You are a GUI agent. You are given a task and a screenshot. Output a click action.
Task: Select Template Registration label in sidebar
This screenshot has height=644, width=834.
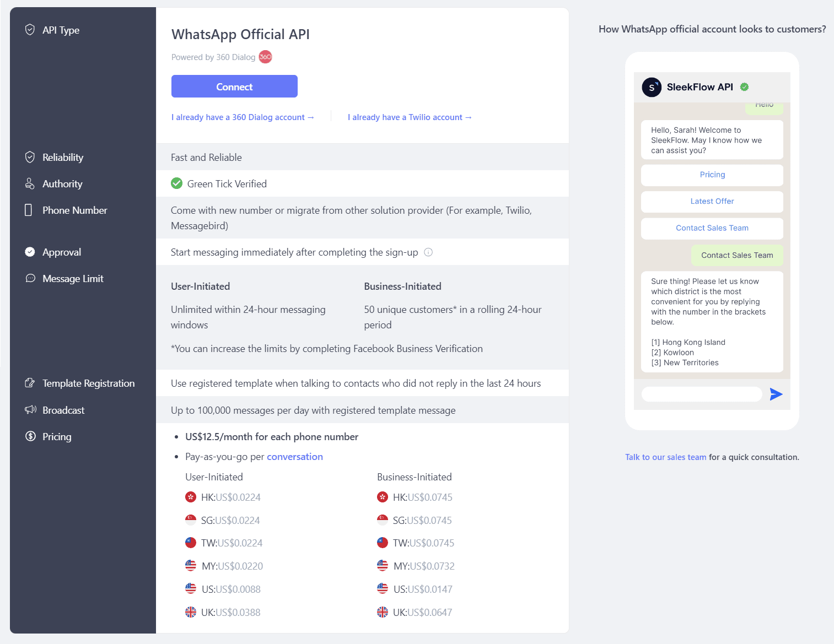click(88, 383)
